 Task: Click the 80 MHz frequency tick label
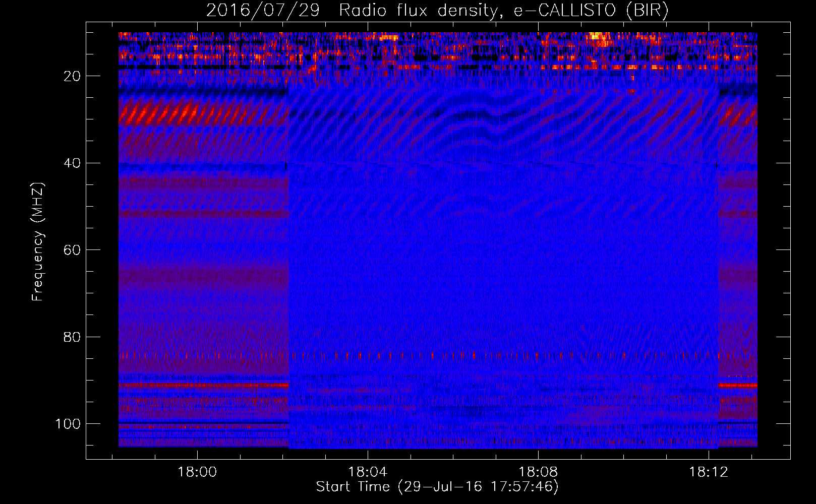72,337
